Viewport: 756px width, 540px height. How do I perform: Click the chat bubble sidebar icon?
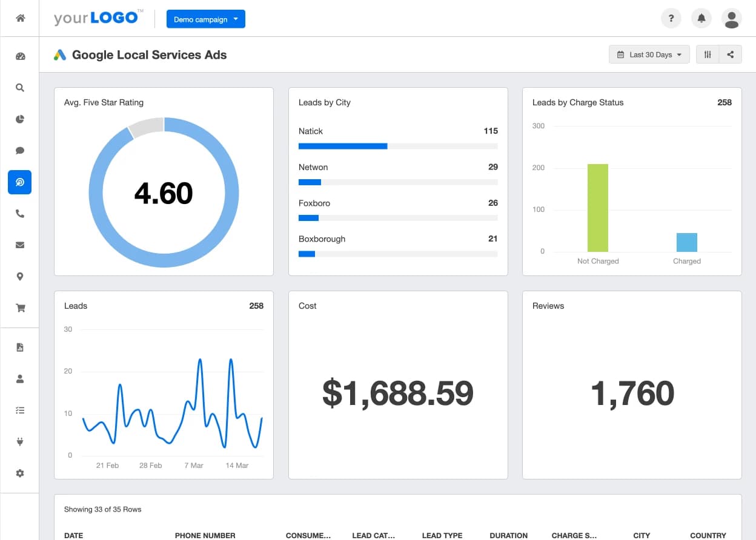tap(20, 151)
